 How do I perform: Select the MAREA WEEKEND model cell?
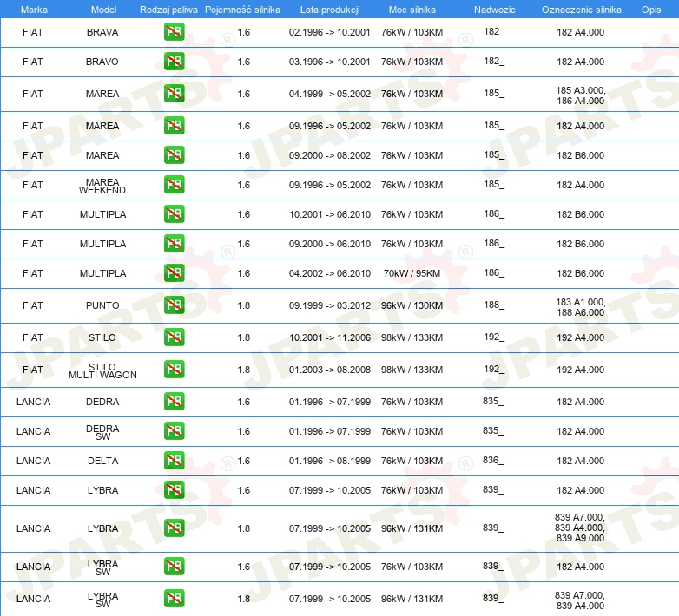coord(102,186)
